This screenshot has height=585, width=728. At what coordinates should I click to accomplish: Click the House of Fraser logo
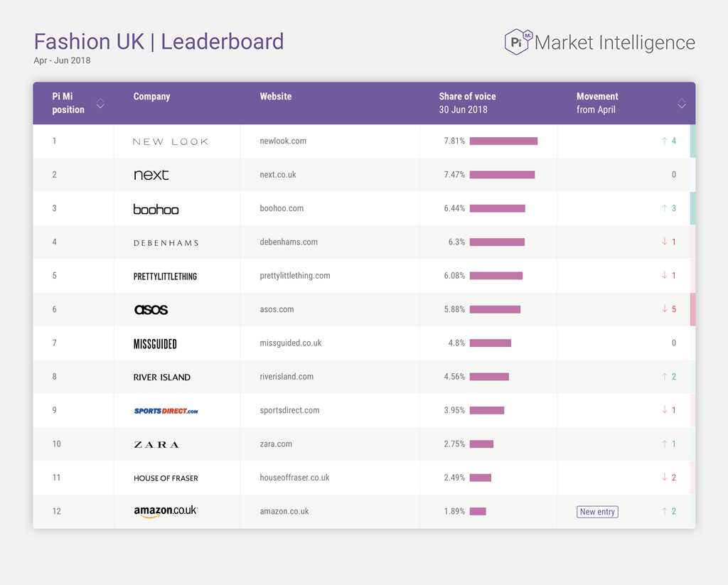[166, 478]
